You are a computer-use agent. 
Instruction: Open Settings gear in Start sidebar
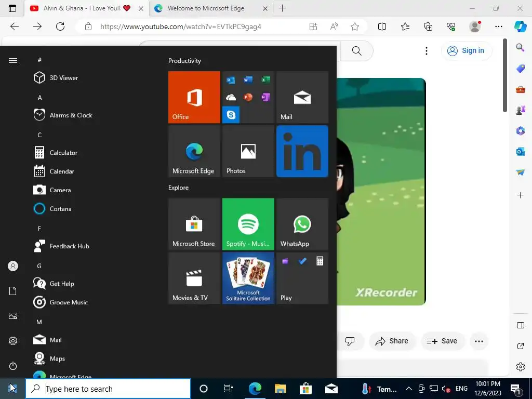click(x=13, y=341)
